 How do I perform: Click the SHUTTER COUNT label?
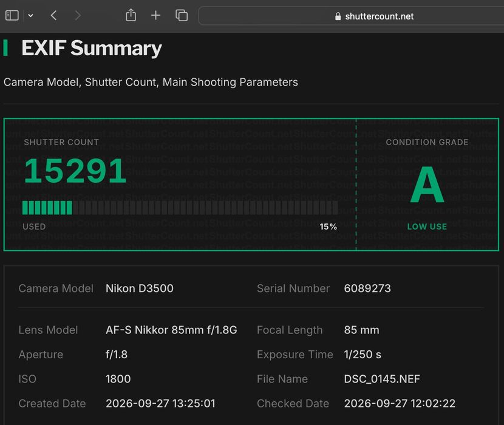[x=61, y=142]
